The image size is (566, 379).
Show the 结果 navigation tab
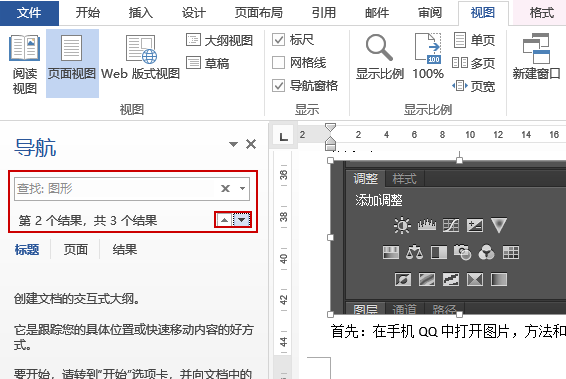click(125, 250)
